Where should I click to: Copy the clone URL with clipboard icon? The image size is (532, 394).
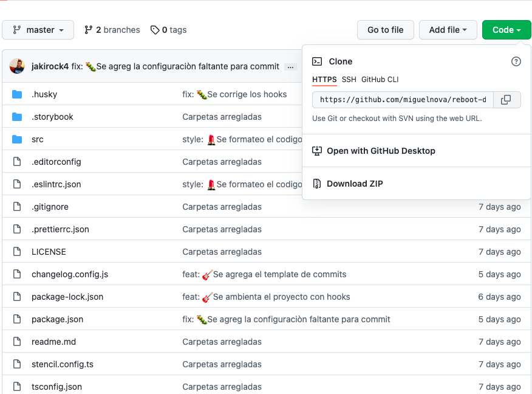[x=506, y=100]
